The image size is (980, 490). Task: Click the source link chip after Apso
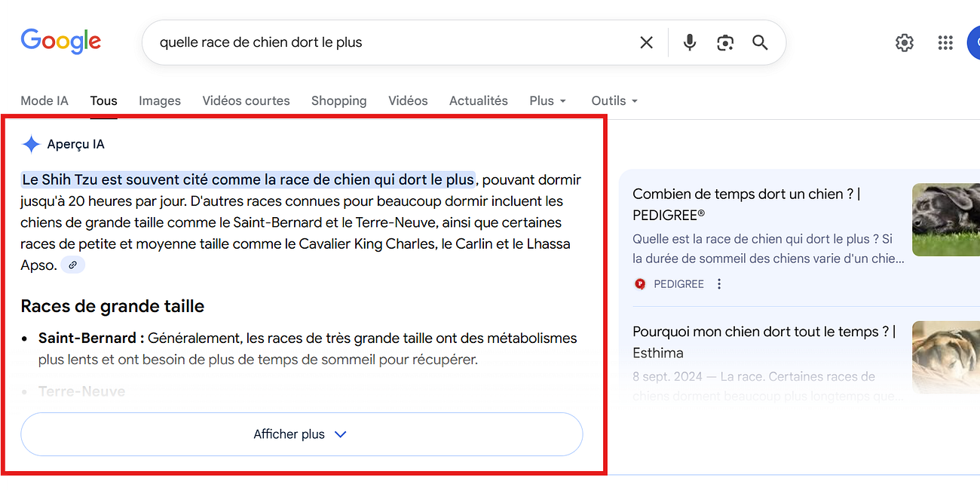pos(73,265)
